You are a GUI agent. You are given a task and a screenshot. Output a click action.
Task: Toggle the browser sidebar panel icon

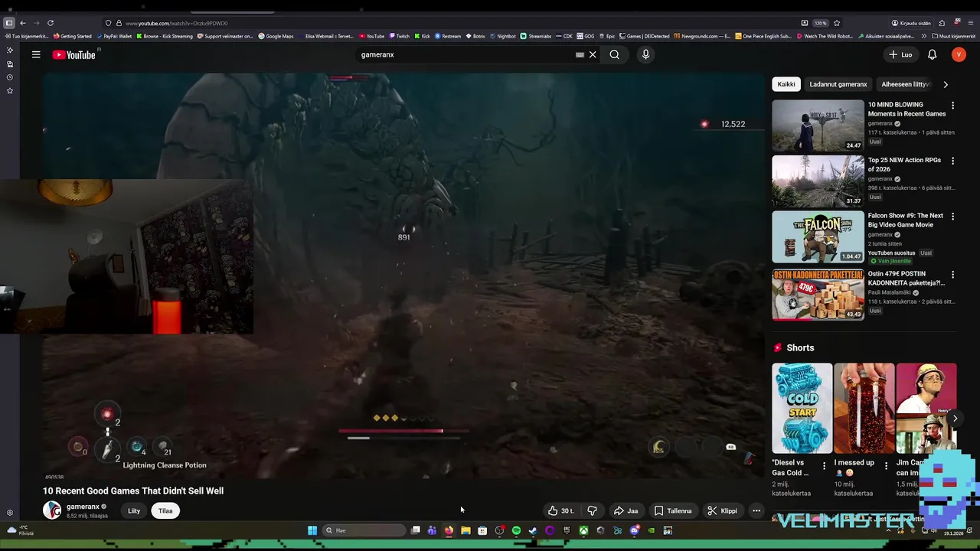point(9,23)
